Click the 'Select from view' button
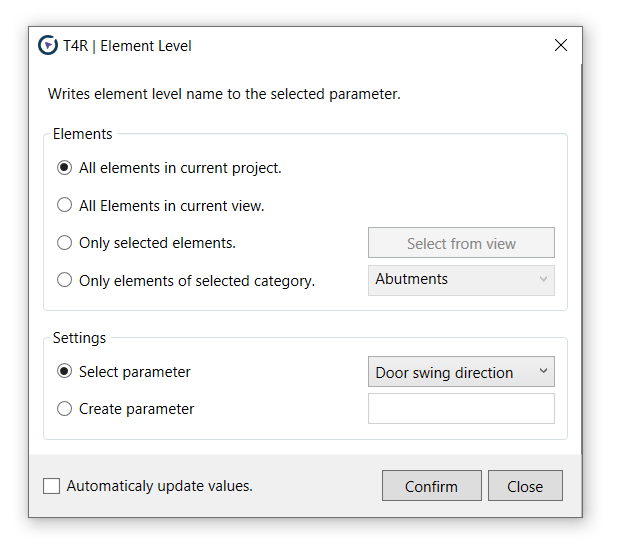The image size is (618, 551). (461, 242)
